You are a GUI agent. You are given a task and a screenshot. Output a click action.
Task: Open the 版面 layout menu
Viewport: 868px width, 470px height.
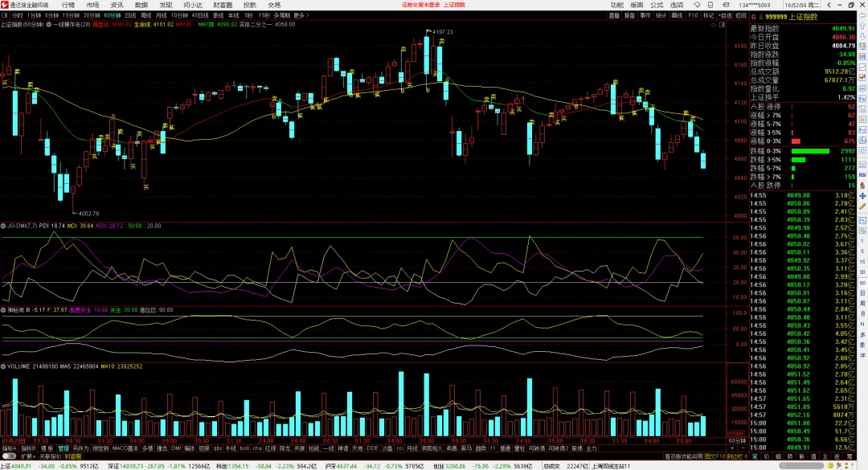point(637,5)
